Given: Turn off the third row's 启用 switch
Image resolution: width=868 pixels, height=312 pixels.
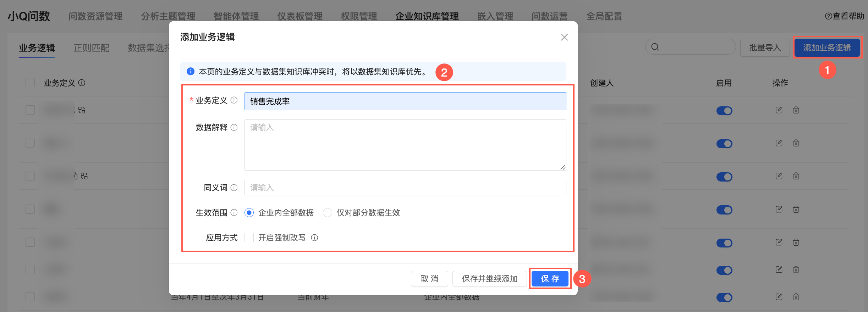Looking at the screenshot, I should tap(724, 177).
